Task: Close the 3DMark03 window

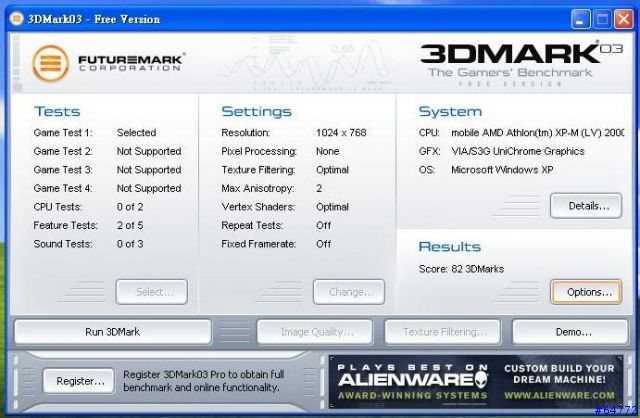Action: click(x=624, y=19)
